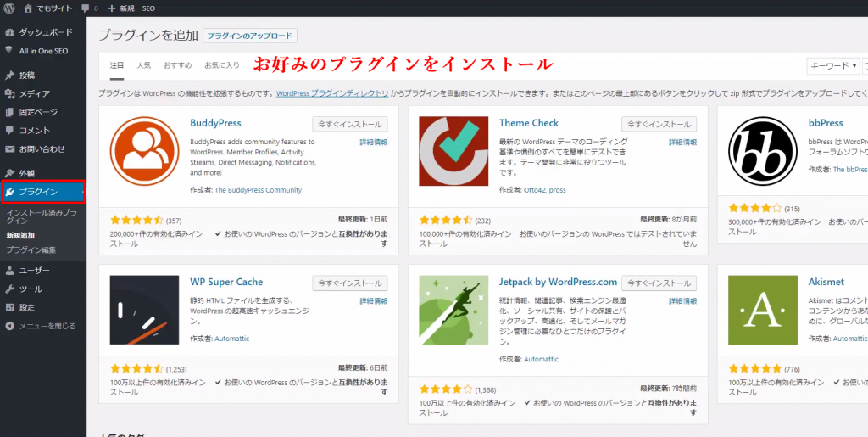Click the BuddyPress plugin icon

click(144, 151)
